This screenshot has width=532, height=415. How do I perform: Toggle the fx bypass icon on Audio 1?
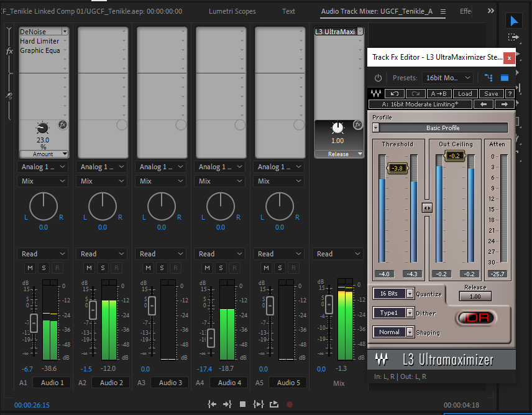63,124
